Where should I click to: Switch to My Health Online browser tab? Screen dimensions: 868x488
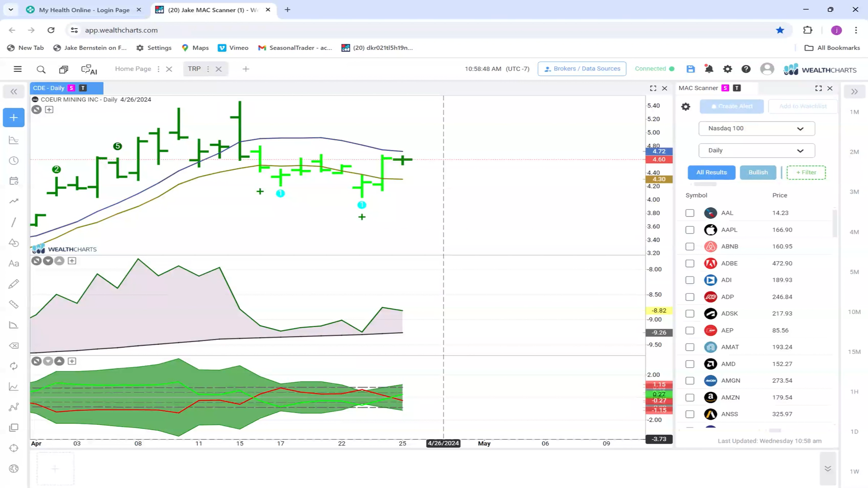pos(84,10)
